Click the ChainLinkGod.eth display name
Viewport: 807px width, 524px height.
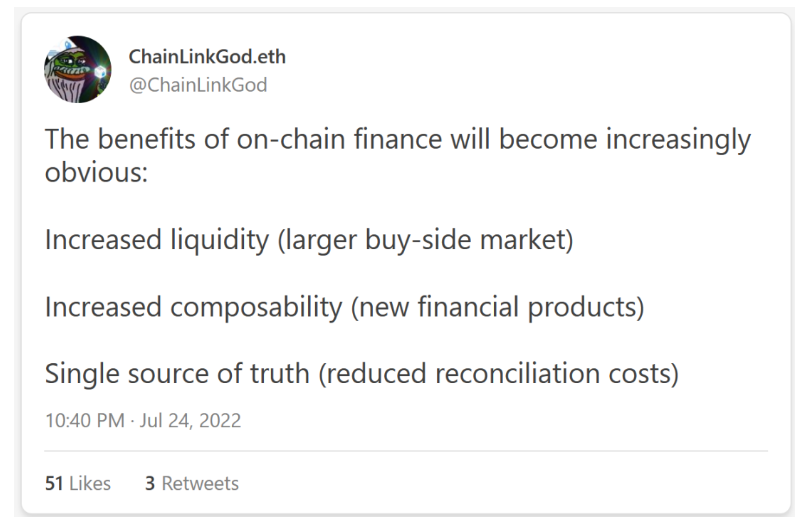pyautogui.click(x=207, y=57)
